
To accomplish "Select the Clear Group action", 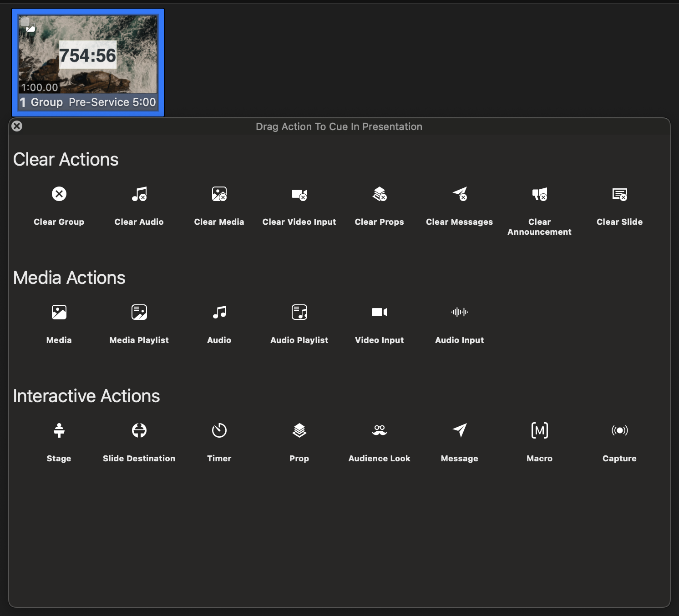I will tap(59, 194).
